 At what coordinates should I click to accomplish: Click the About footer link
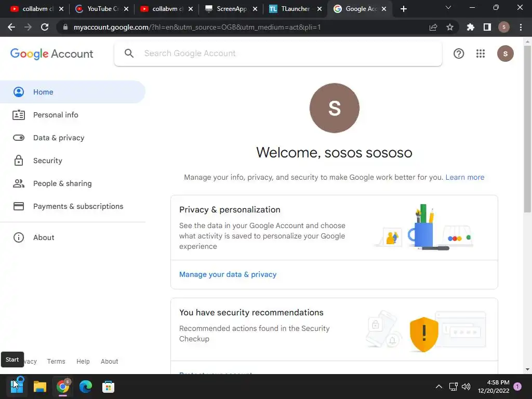tap(109, 362)
